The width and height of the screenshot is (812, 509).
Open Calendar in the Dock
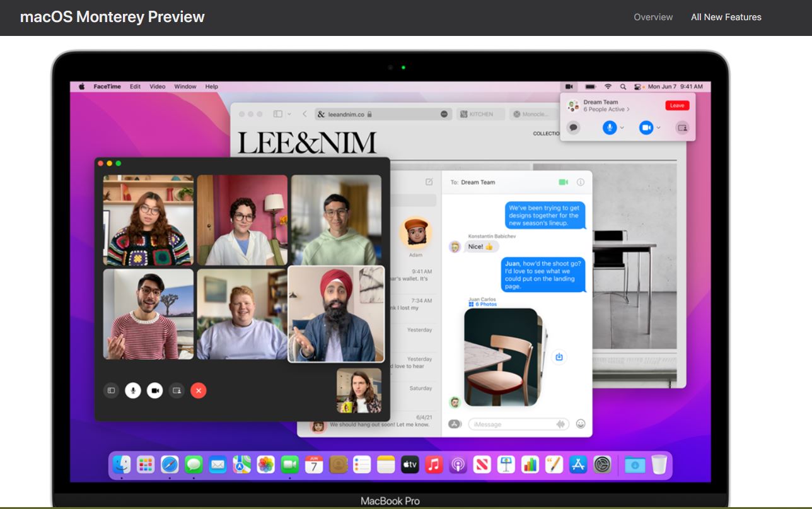pos(314,465)
